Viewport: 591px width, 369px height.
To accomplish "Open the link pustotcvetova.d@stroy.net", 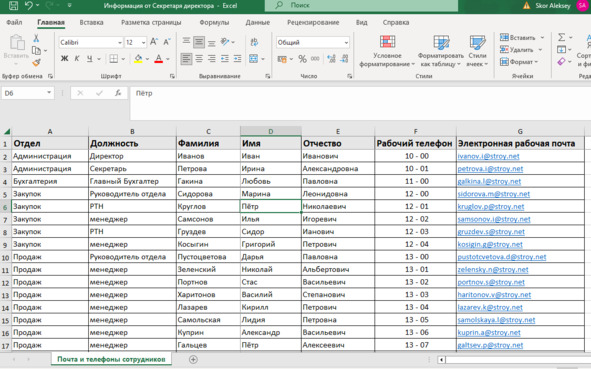I will [502, 257].
